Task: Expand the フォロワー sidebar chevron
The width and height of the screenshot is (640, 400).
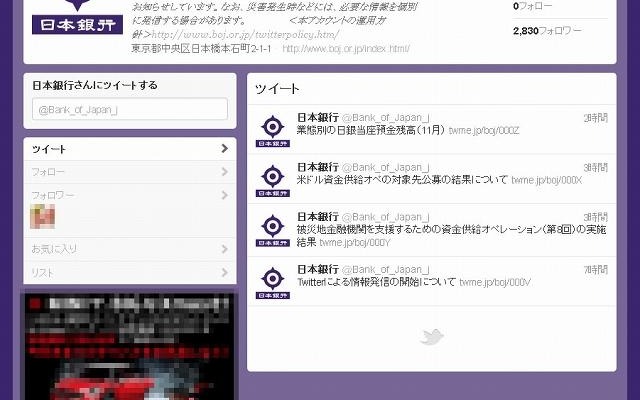Action: click(224, 195)
